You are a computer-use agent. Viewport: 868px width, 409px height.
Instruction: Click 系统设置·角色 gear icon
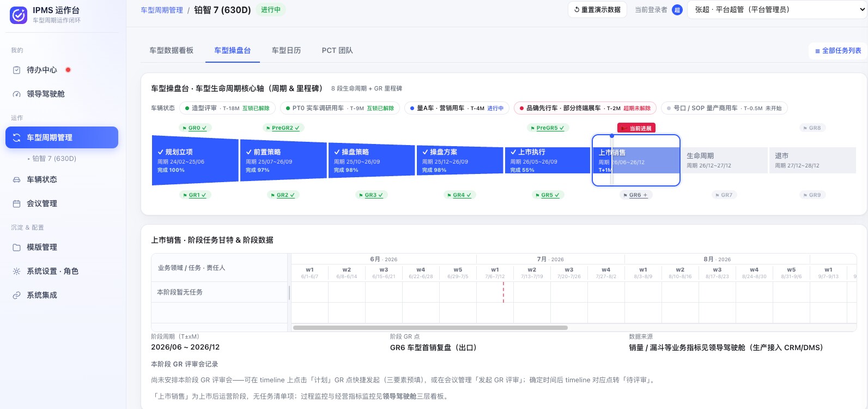click(x=16, y=271)
